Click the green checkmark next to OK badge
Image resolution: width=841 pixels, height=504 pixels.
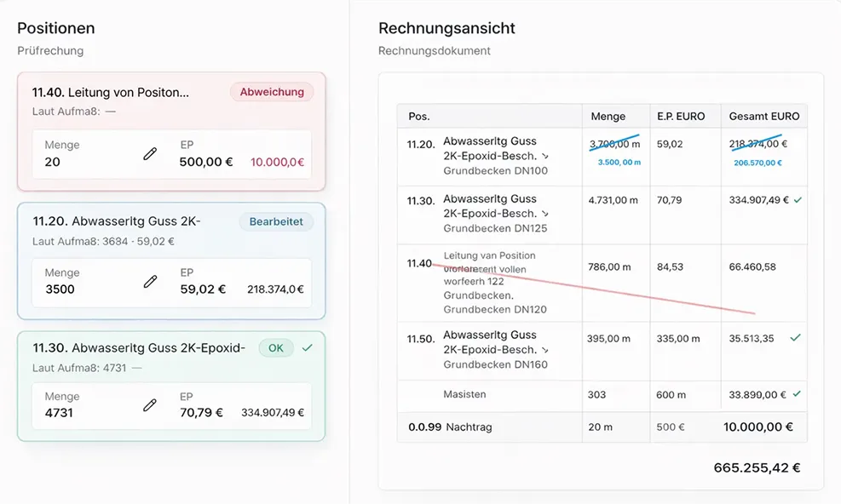click(x=308, y=348)
